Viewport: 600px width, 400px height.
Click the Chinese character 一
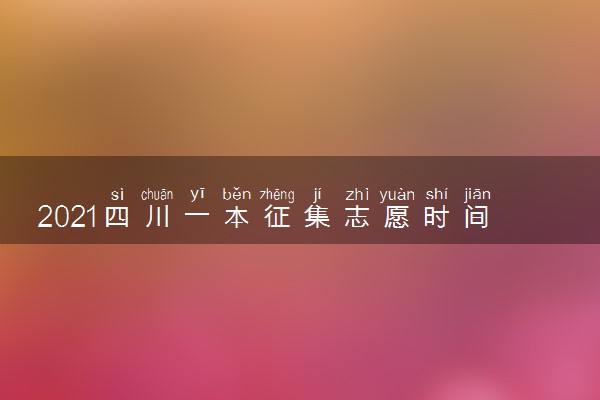[197, 217]
